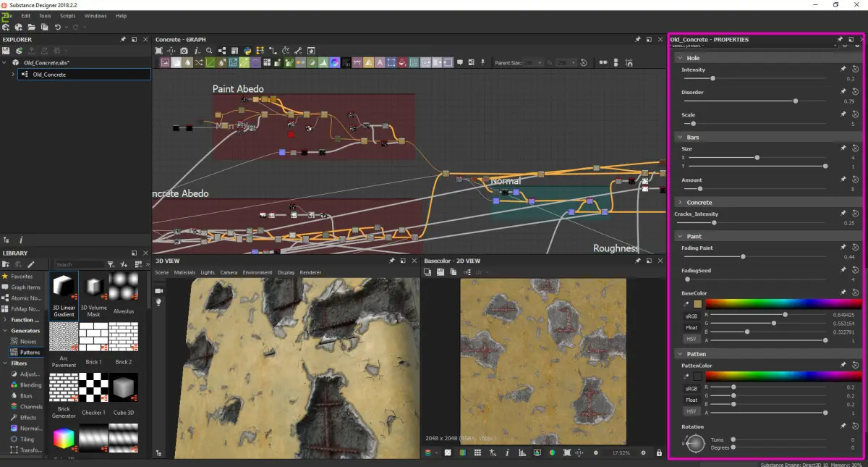Pin the 3D VIEW panel
Screen dimensions: 868x467
[x=392, y=261]
